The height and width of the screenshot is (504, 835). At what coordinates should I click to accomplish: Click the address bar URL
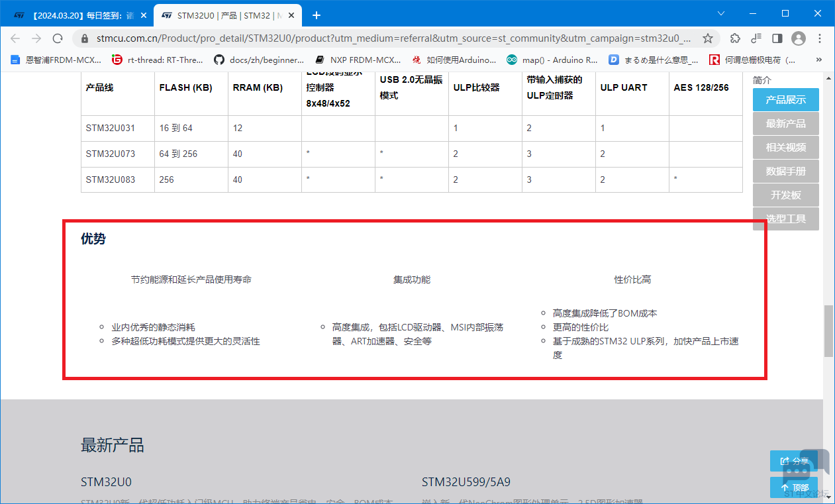pos(394,38)
